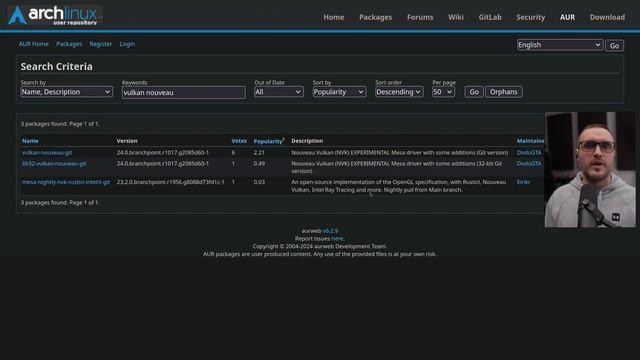Click the AUR Home link
The width and height of the screenshot is (640, 360).
[x=33, y=44]
